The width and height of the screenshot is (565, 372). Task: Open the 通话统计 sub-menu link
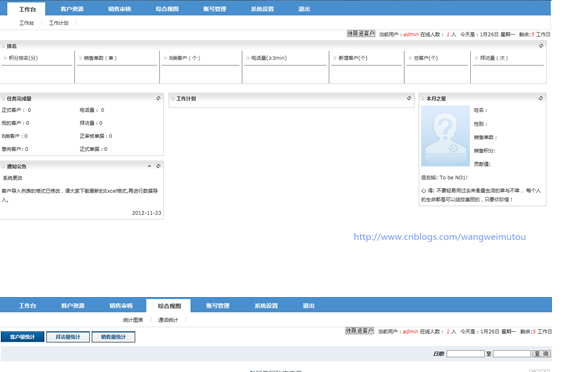coord(168,320)
